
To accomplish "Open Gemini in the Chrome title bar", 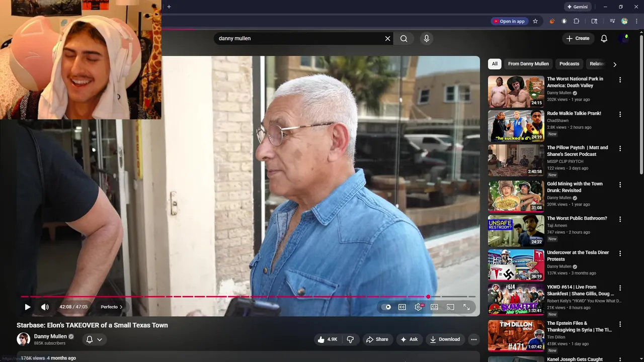I will [577, 7].
